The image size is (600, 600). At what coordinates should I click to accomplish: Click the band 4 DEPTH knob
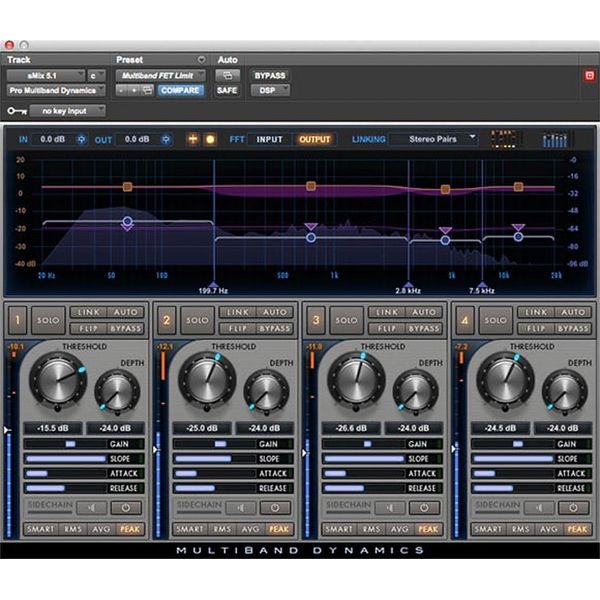[x=565, y=392]
